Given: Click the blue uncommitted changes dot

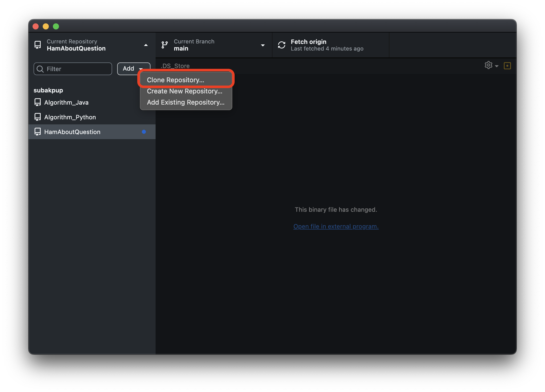Looking at the screenshot, I should (144, 132).
